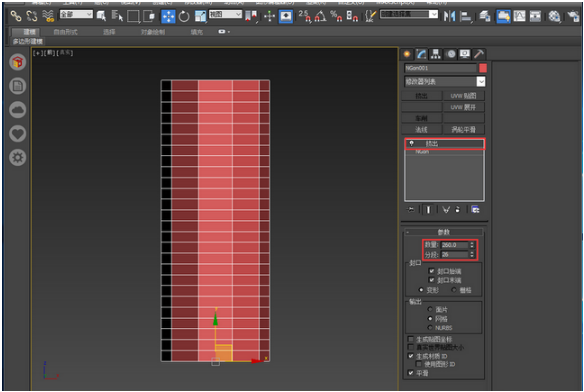Viewport: 584px width, 392px height.
Task: Switch to 对象绘制 ribbon tab
Action: pos(153,32)
